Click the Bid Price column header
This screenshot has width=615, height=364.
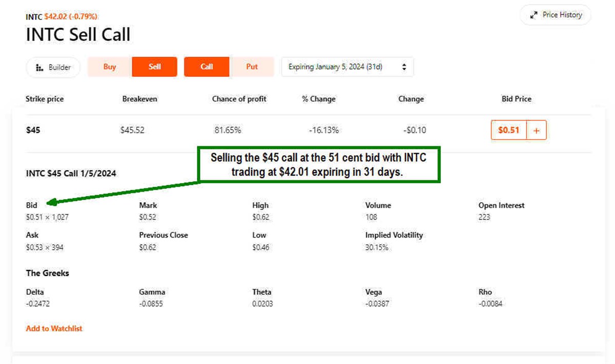click(516, 99)
